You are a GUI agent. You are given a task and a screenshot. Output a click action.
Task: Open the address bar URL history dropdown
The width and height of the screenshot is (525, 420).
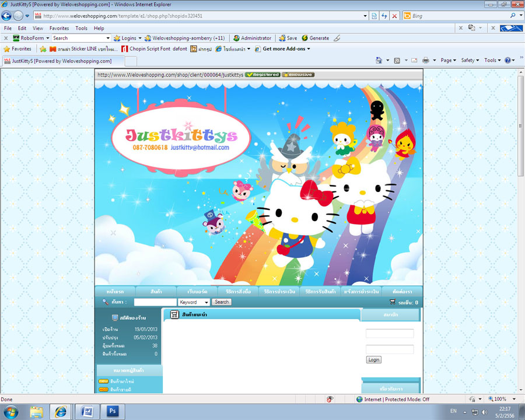click(x=365, y=16)
